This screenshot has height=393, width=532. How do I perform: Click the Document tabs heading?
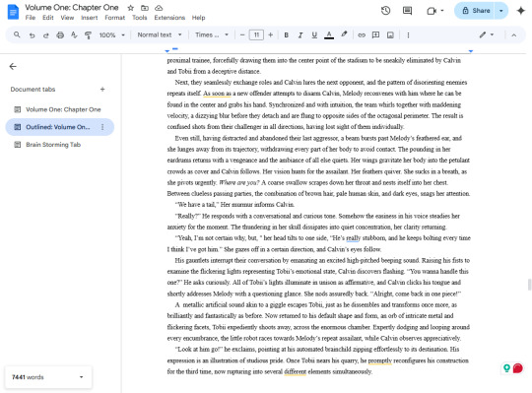click(x=33, y=90)
